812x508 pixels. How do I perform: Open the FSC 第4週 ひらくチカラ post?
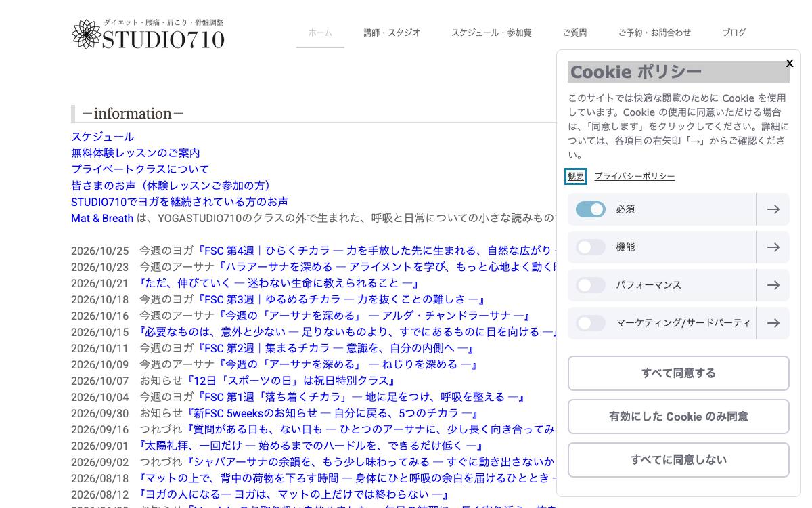(375, 251)
